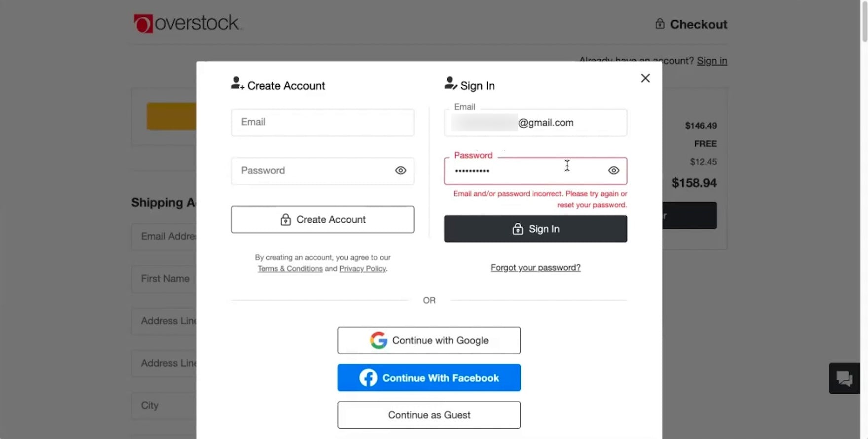This screenshot has height=439, width=868.
Task: Click the Sign In email field
Action: 535,123
